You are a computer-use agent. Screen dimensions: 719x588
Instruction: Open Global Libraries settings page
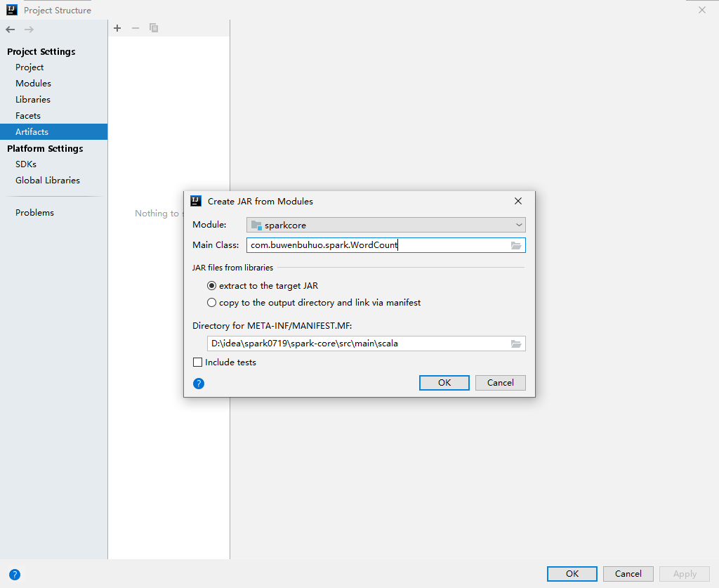[47, 181]
